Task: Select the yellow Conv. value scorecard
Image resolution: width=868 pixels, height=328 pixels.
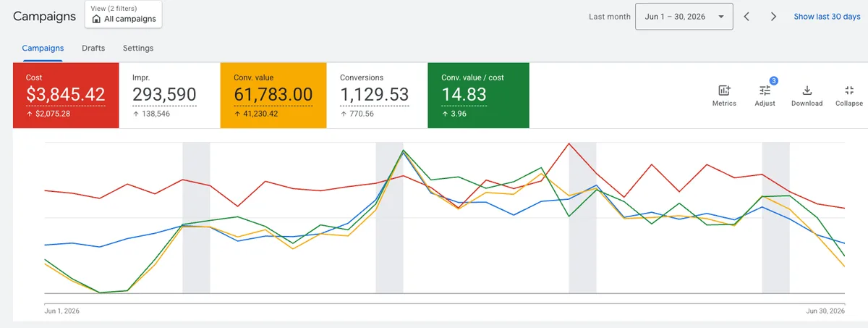Action: 273,96
